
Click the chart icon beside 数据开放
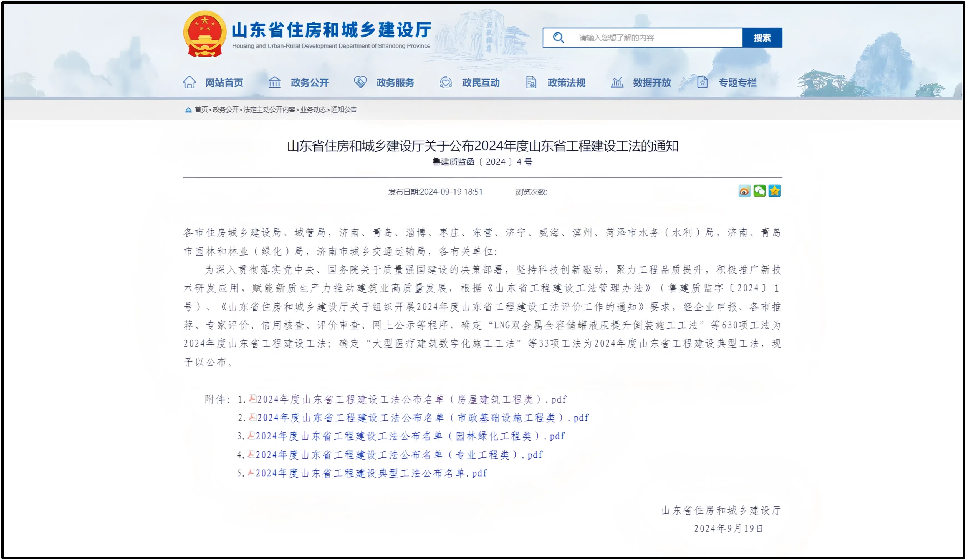pos(617,82)
